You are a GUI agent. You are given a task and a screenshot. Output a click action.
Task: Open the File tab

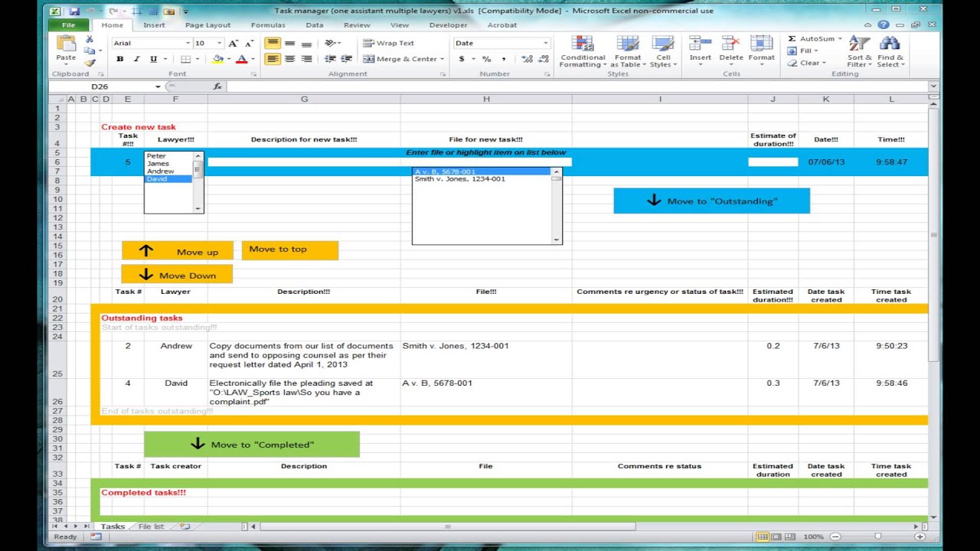(x=68, y=25)
